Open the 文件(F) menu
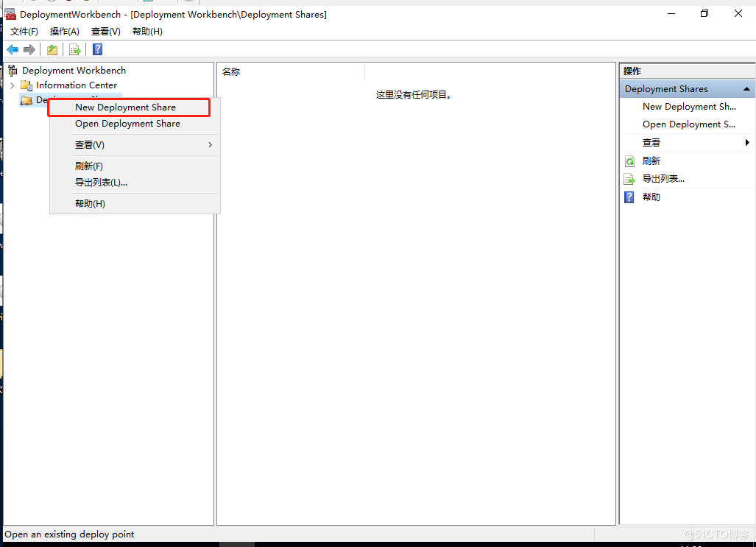The image size is (756, 547). point(24,32)
